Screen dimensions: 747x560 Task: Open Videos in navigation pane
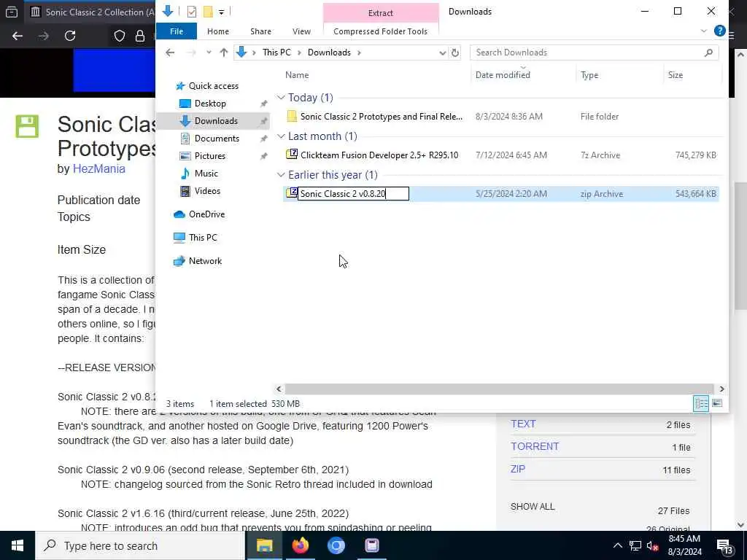pos(207,191)
